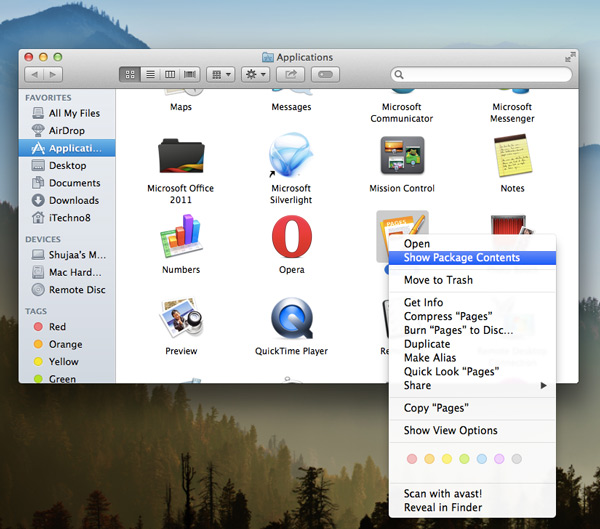Screen dimensions: 600x529
Task: Switch to column view
Action: click(170, 75)
